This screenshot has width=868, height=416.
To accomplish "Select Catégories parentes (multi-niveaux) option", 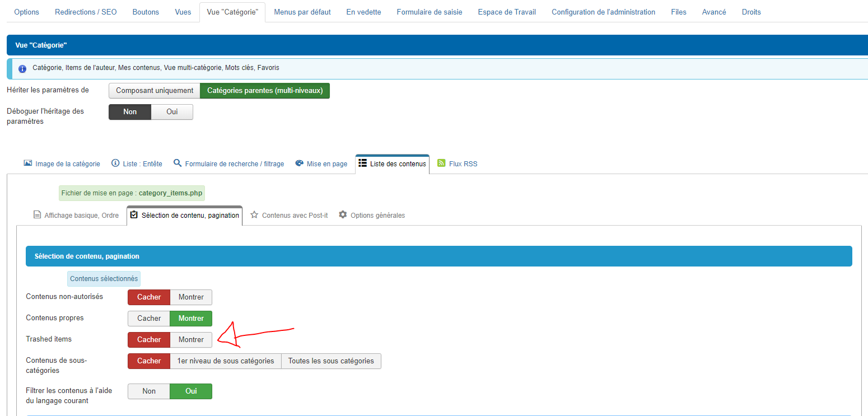I will tap(265, 91).
